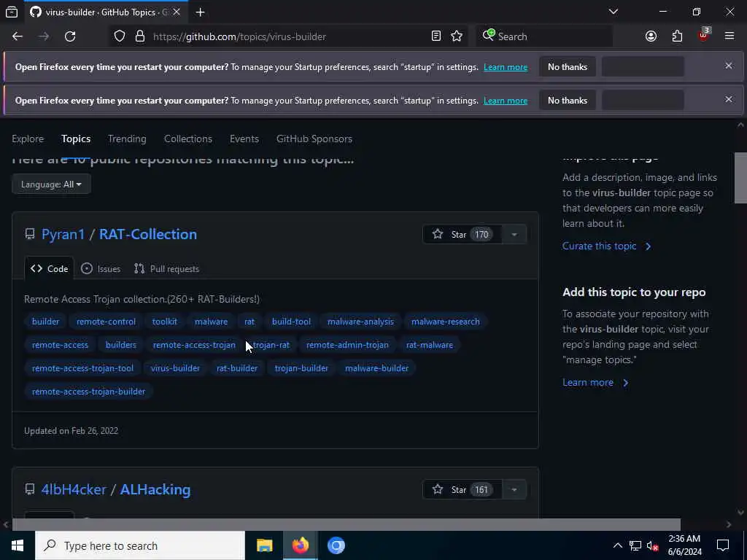Dismiss the first startup notification bar

[x=729, y=66]
